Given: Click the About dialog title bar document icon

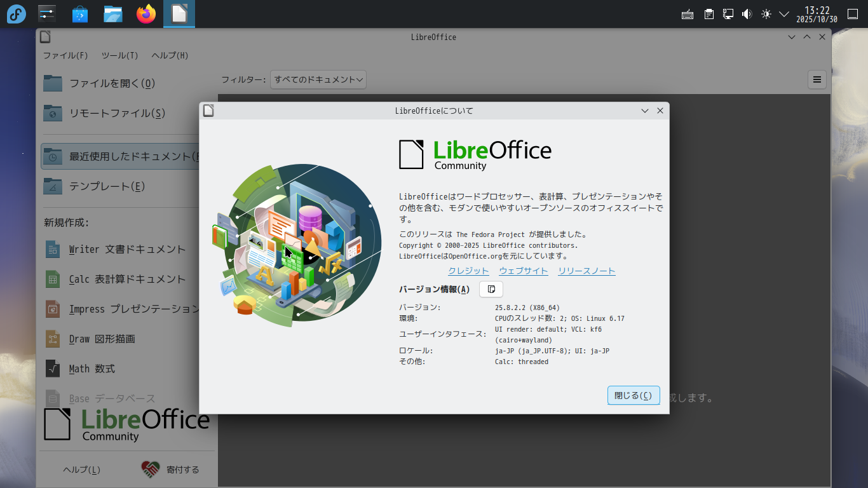Looking at the screenshot, I should click(x=208, y=111).
